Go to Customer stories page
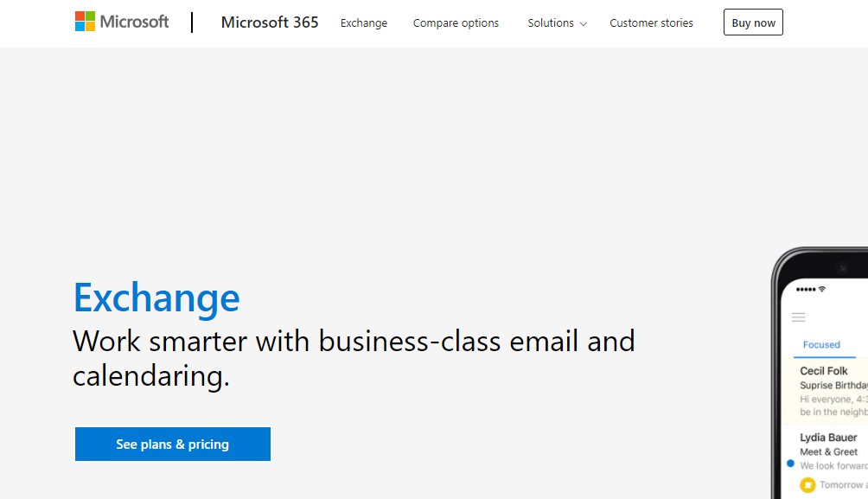 [x=651, y=22]
